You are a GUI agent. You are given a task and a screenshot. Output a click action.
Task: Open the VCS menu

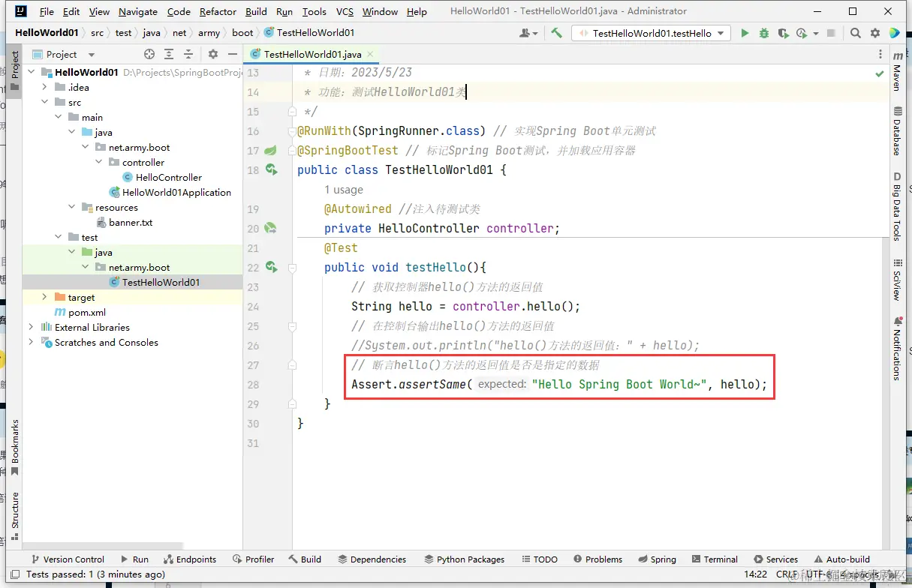[x=345, y=11]
